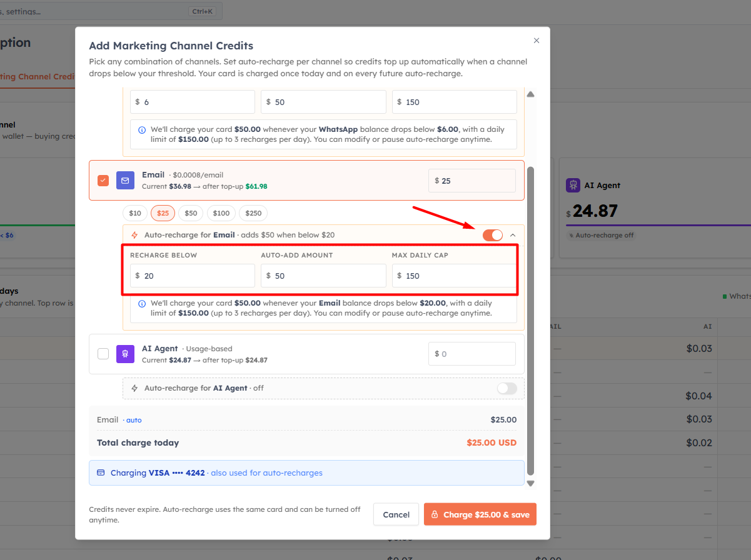
Task: Click the Cancel button
Action: point(396,514)
